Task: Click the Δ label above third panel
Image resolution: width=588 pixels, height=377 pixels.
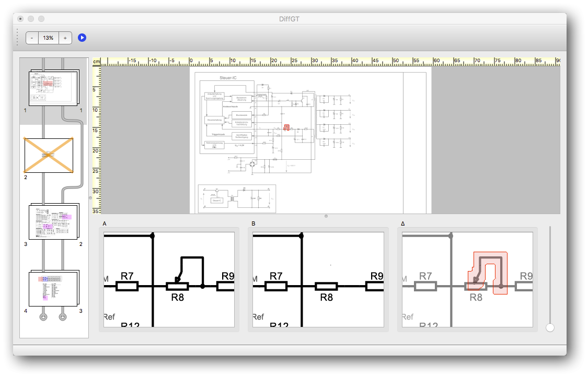Action: tap(403, 223)
